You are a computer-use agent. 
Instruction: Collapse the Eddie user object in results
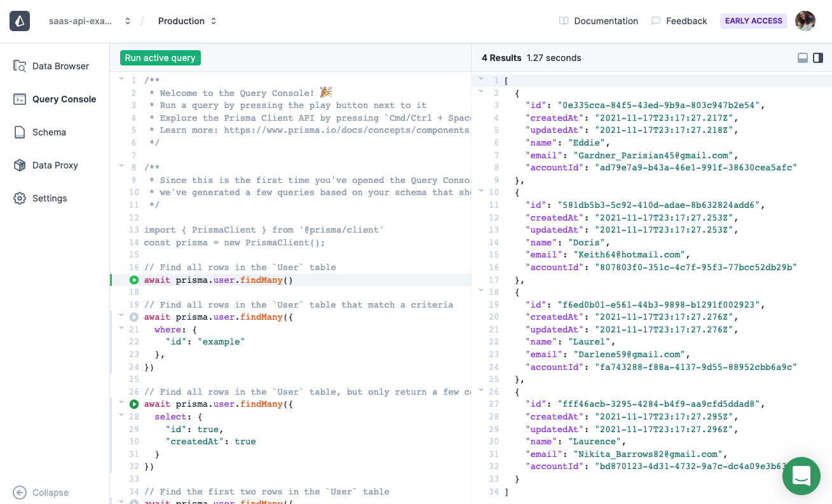(x=481, y=92)
